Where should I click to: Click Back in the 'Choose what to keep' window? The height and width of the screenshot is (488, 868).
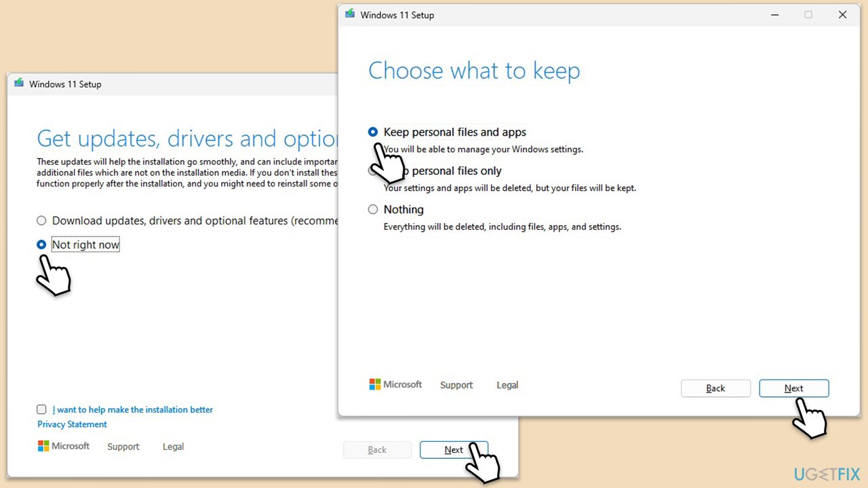[x=715, y=388]
